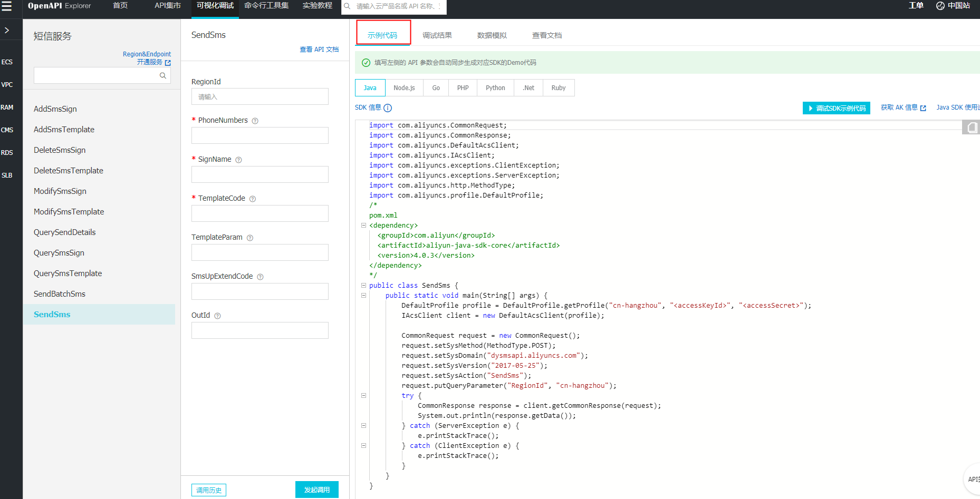Collapse the ServerException catch fold marker

point(363,425)
